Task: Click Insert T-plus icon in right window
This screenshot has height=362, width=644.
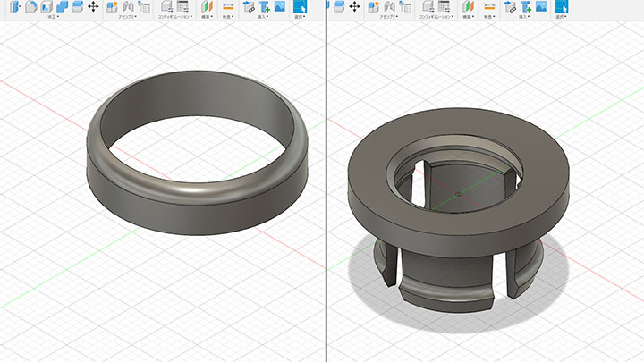Action: (x=526, y=6)
